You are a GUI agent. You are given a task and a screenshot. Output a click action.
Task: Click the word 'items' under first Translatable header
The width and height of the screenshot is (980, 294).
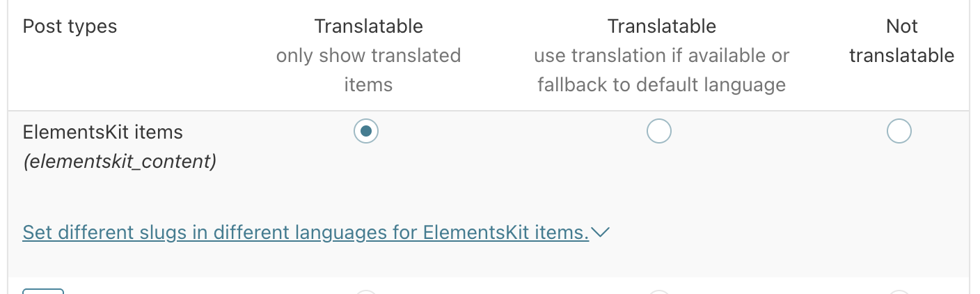click(x=368, y=85)
